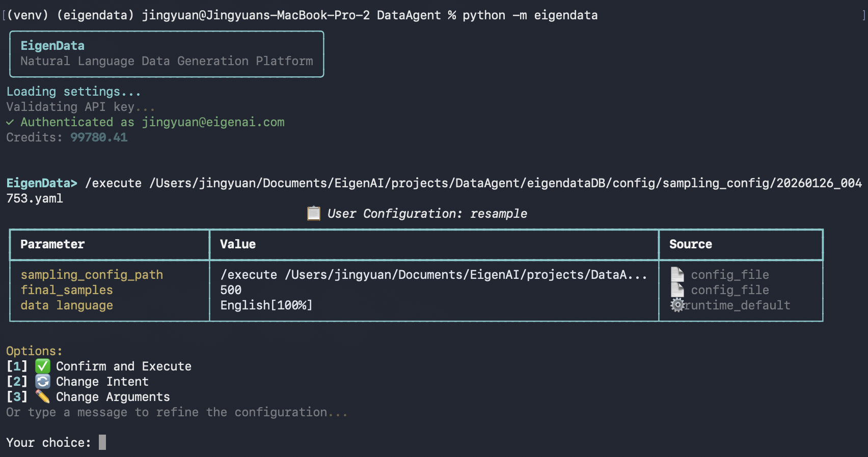Click the Value column header
The width and height of the screenshot is (868, 457).
click(x=238, y=244)
